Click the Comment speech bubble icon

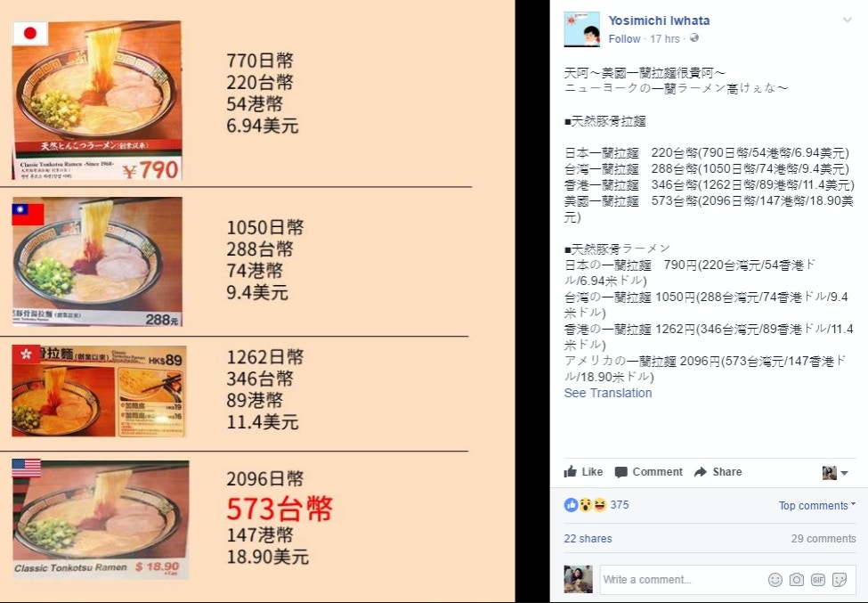pyautogui.click(x=621, y=472)
